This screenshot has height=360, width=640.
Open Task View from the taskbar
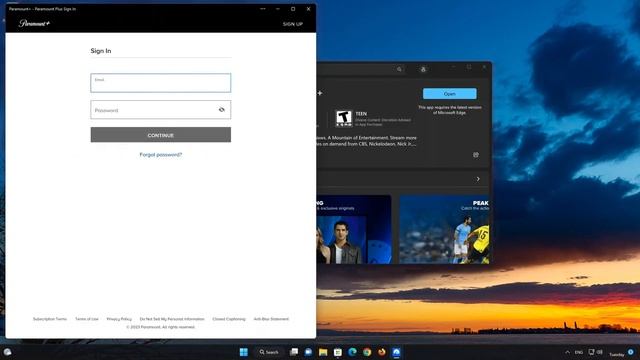coord(294,352)
